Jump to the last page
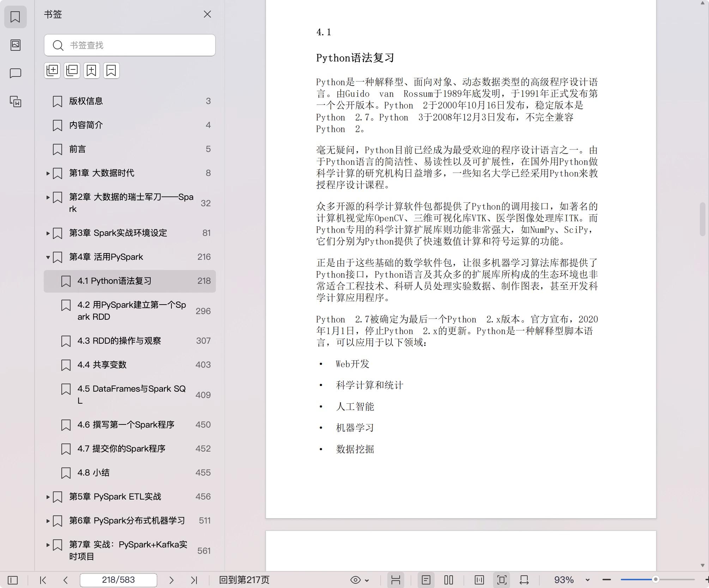The width and height of the screenshot is (709, 588). [194, 580]
